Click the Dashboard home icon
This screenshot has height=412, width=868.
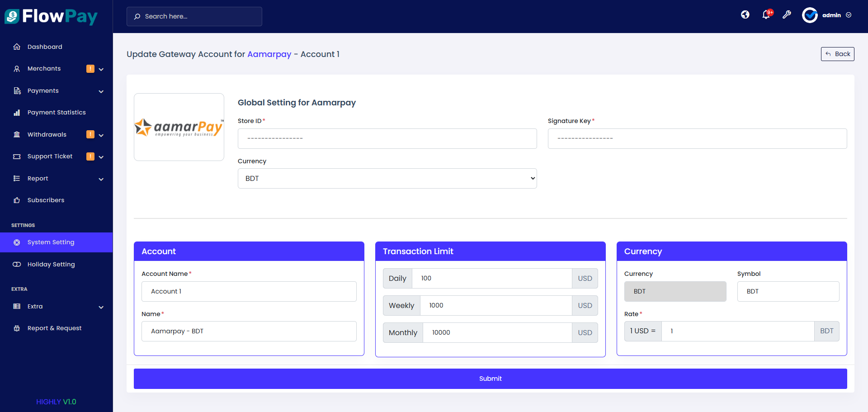(x=17, y=47)
